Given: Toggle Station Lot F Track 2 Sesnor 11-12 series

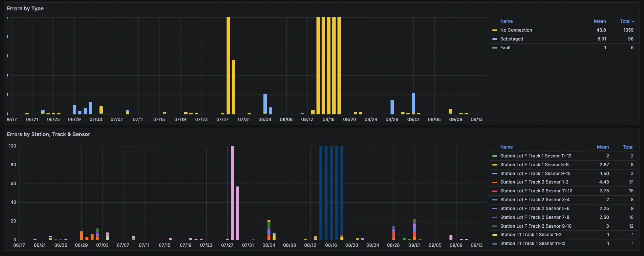Looking at the screenshot, I should (536, 191).
